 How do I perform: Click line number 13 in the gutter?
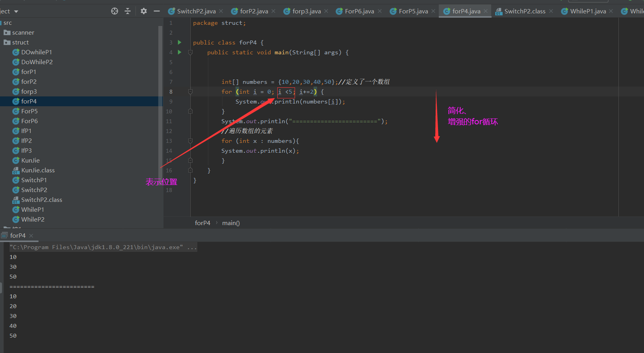[x=169, y=141]
